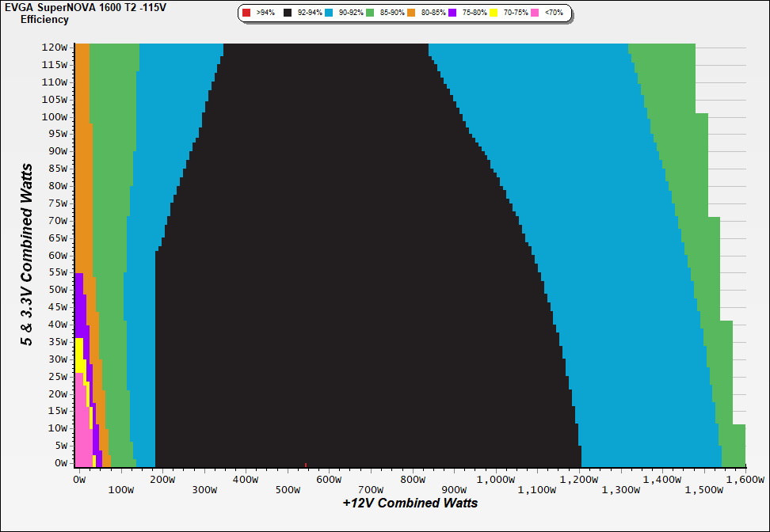Click the large black 92-94% efficiency region
The image size is (770, 532).
(356, 277)
